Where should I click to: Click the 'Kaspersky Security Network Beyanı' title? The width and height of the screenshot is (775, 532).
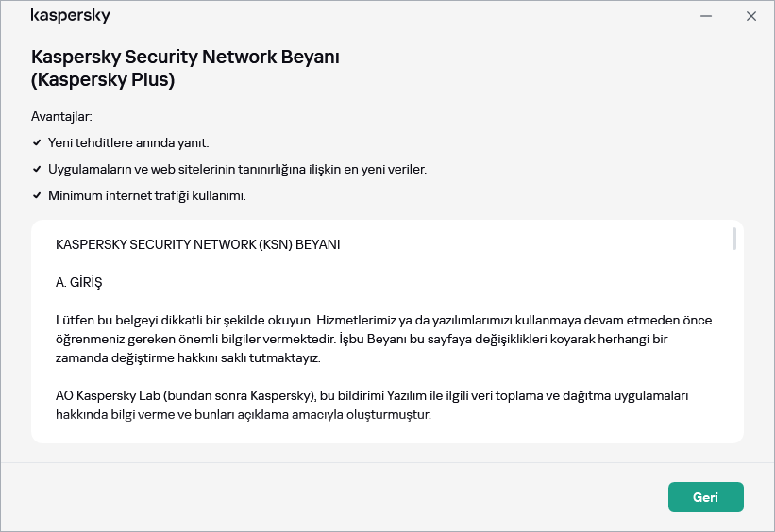click(x=185, y=57)
